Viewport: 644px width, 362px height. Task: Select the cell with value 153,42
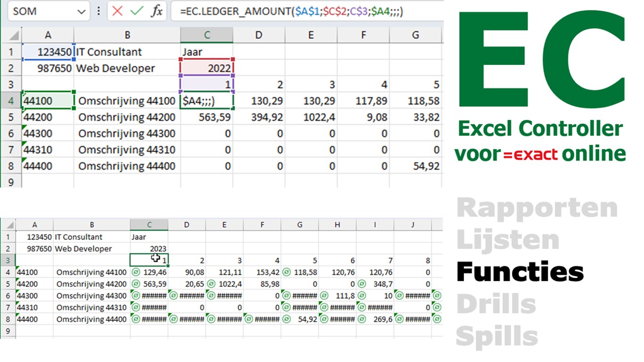pos(262,272)
